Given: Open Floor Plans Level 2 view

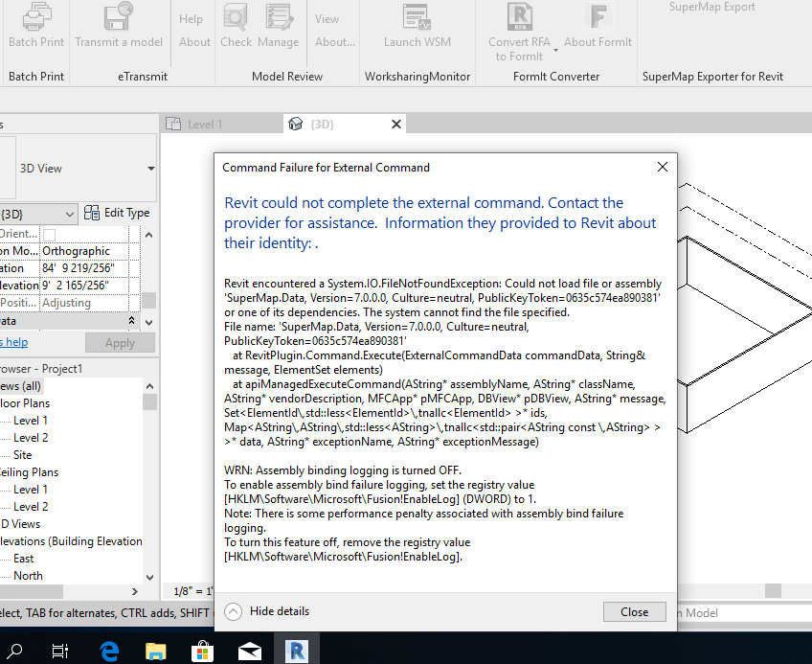Looking at the screenshot, I should coord(31,438).
